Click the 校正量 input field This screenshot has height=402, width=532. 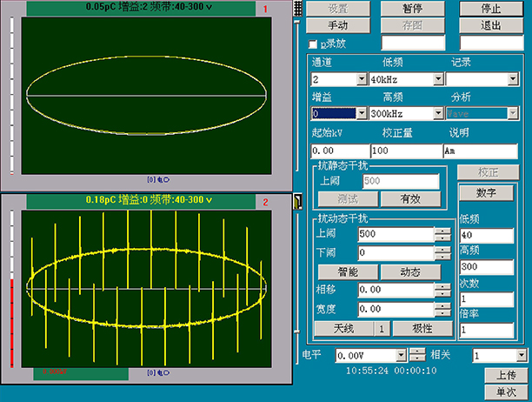click(x=404, y=151)
